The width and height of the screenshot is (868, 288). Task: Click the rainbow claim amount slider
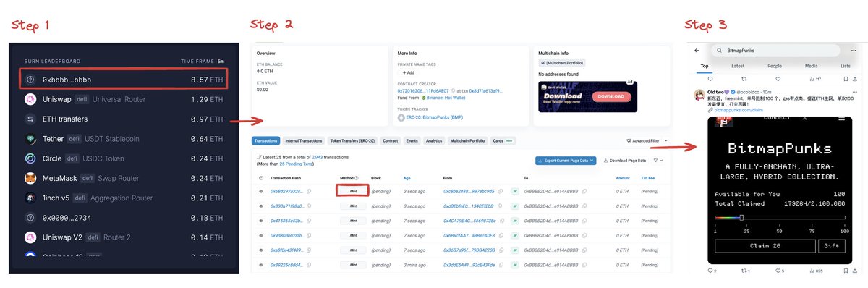click(x=780, y=217)
